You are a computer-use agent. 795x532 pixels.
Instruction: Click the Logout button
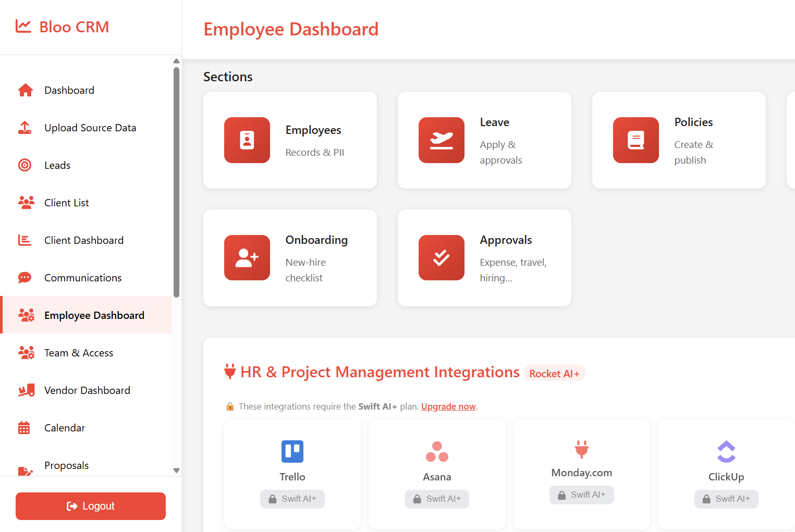point(91,506)
